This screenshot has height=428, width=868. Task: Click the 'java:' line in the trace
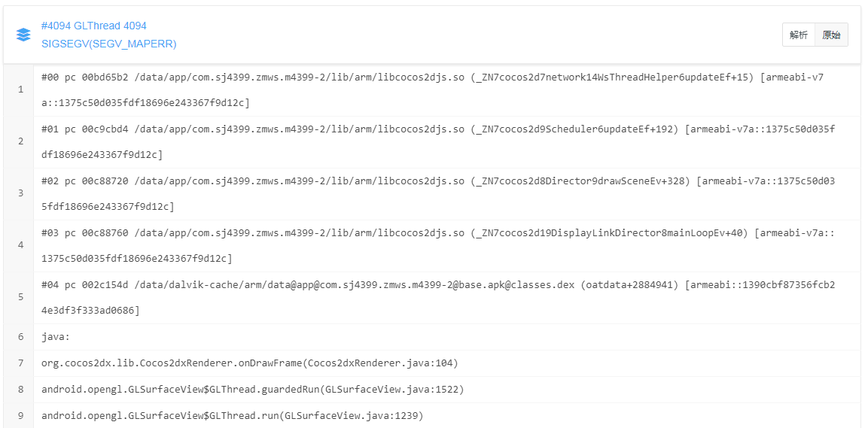[x=56, y=337]
